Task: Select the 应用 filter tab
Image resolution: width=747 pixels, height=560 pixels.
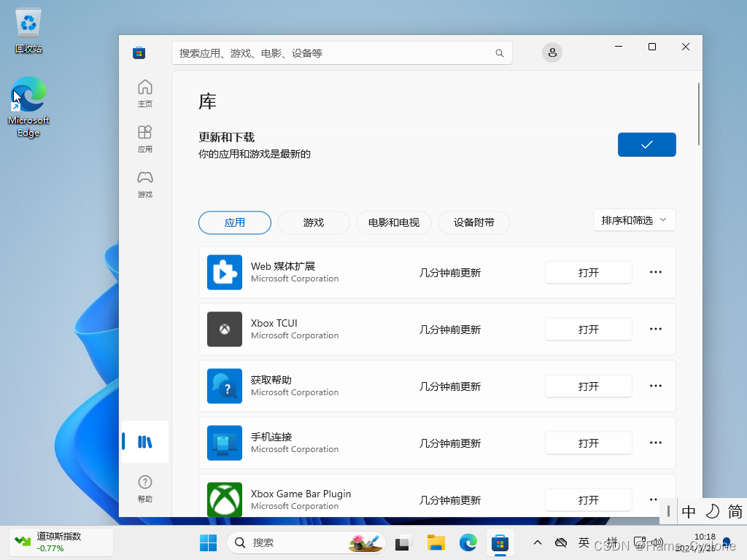Action: tap(235, 222)
